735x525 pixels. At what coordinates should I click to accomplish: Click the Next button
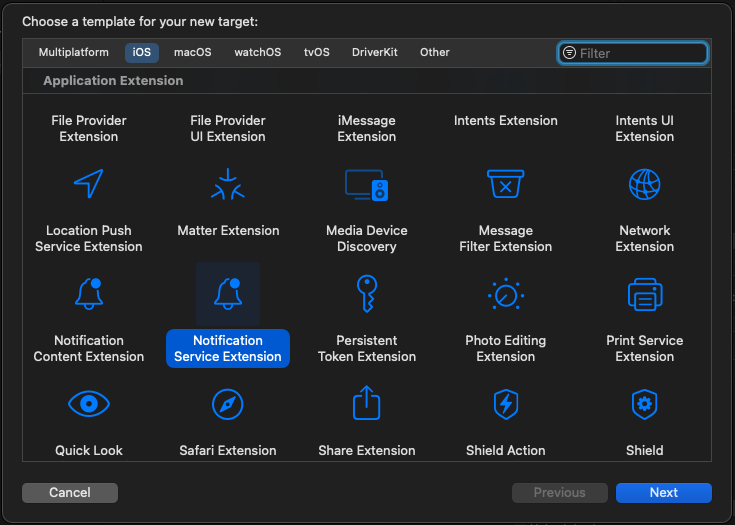tap(664, 492)
